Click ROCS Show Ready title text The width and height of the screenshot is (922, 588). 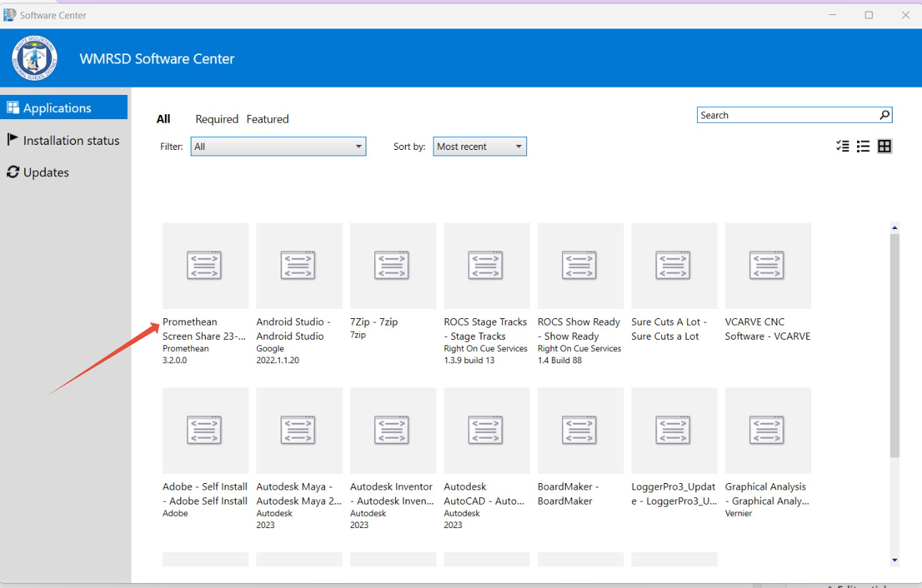tap(579, 329)
